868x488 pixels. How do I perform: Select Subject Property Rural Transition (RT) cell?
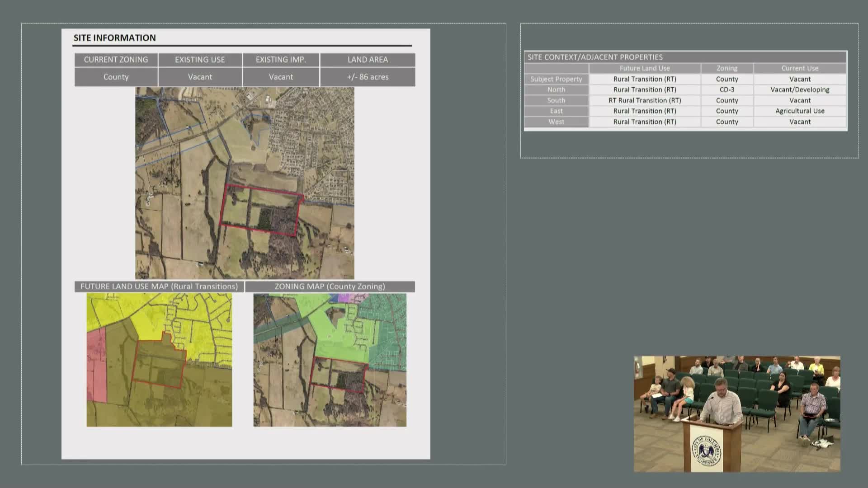(645, 79)
